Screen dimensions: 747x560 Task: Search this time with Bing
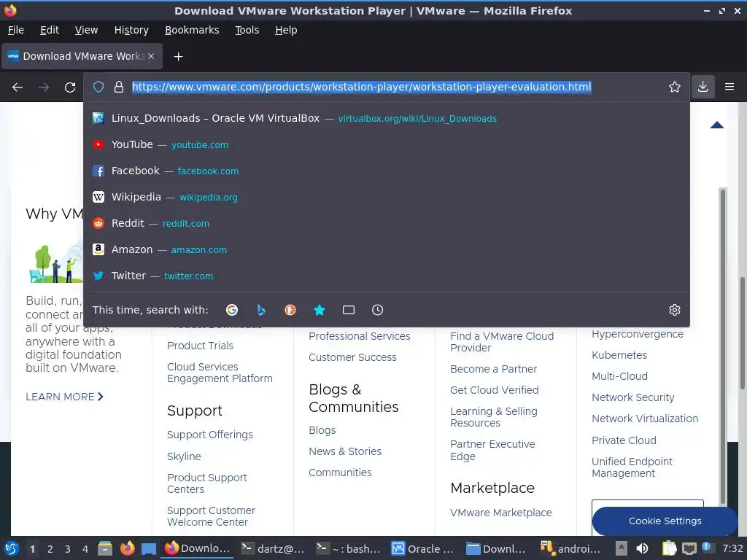point(260,310)
